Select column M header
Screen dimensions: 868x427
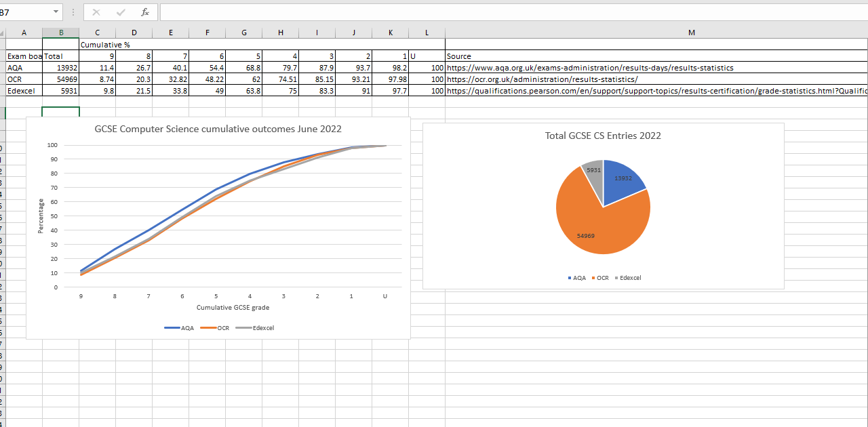tap(691, 32)
